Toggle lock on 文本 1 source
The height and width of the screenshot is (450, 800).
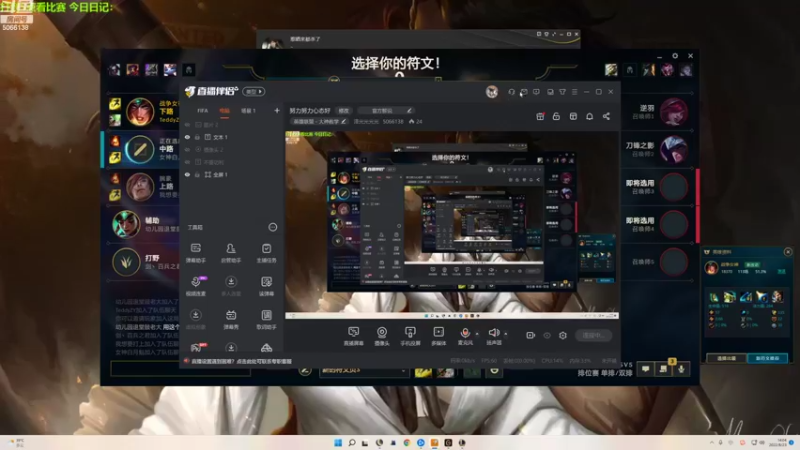tap(197, 137)
